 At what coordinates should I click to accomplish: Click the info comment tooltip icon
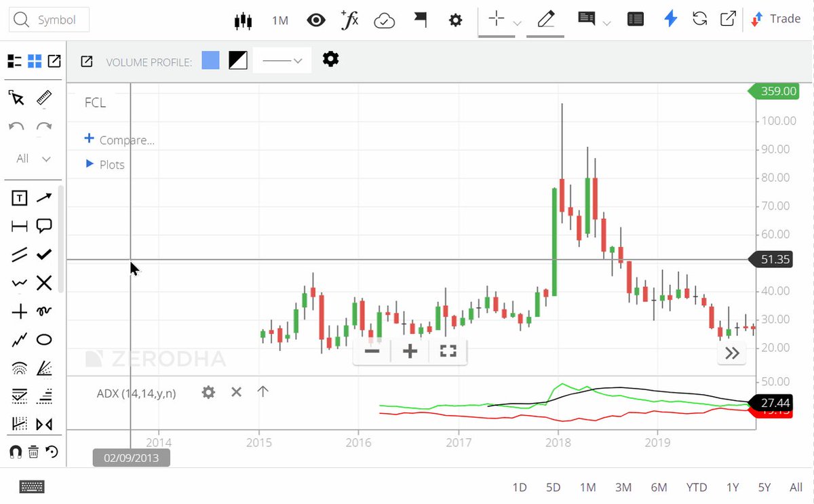586,18
